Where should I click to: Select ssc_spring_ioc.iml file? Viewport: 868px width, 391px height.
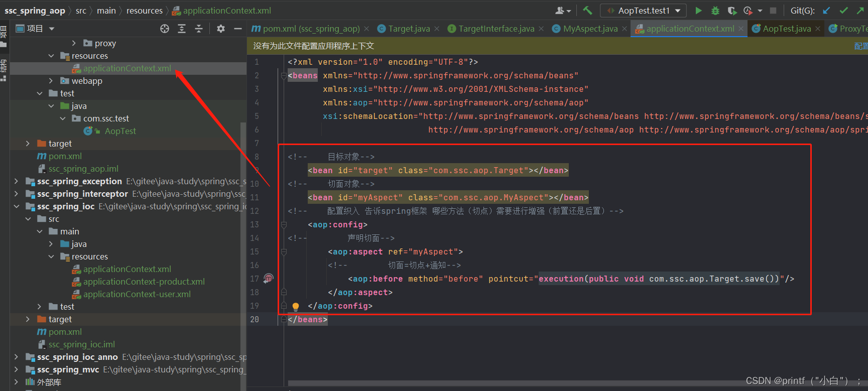(x=82, y=344)
